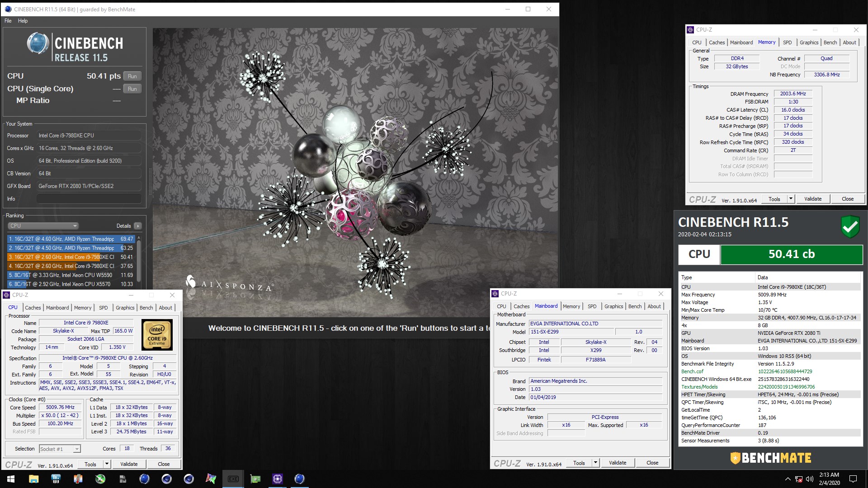Expand Ranking Details arrow button
This screenshot has width=868, height=488.
coord(138,226)
